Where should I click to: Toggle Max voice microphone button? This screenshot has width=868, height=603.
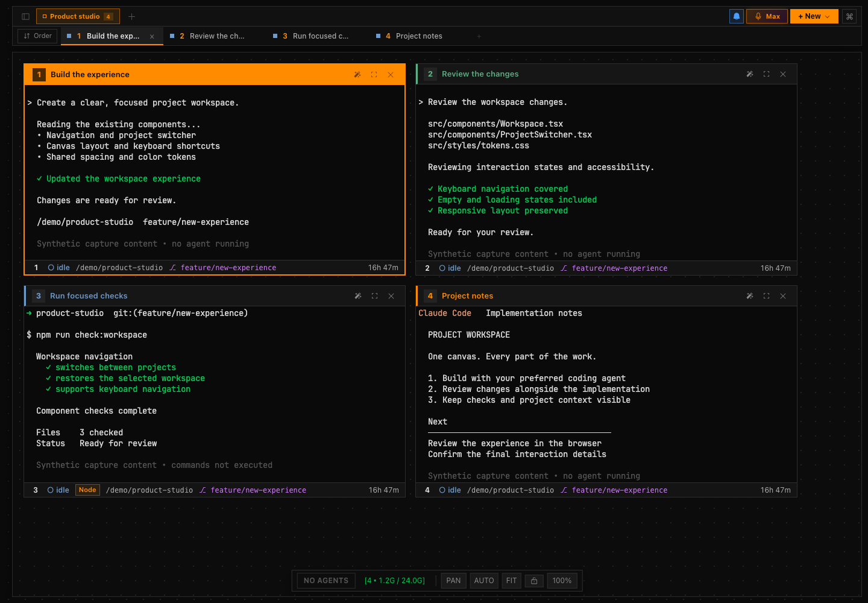767,16
